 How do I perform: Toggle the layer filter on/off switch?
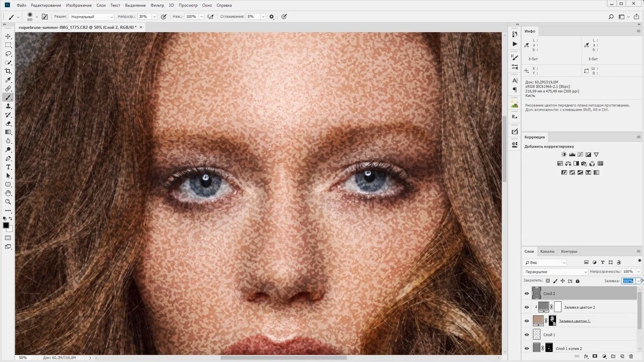point(639,261)
